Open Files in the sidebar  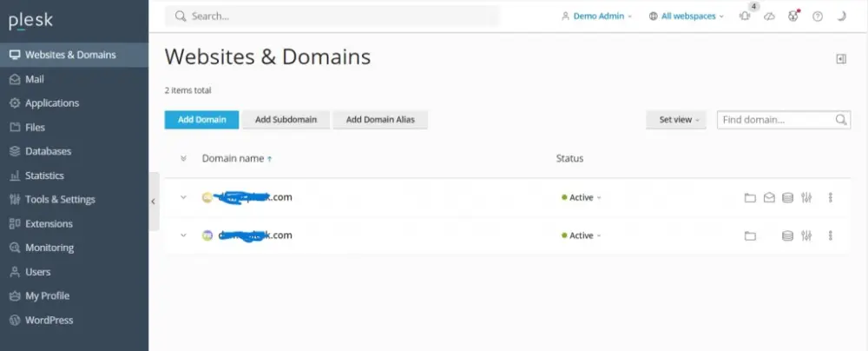(x=74, y=128)
